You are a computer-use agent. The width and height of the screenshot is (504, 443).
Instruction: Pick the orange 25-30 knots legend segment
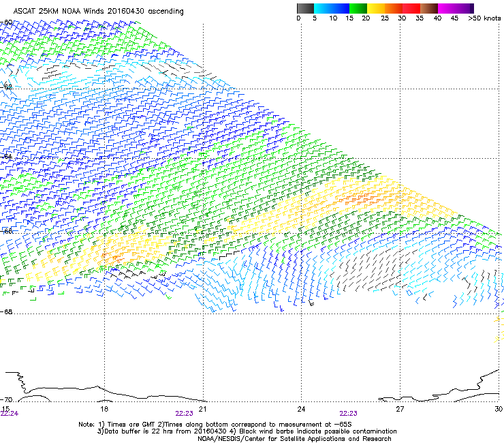click(394, 8)
